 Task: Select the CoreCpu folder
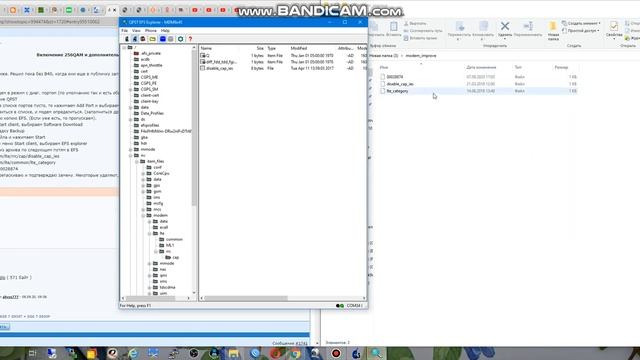(x=158, y=173)
